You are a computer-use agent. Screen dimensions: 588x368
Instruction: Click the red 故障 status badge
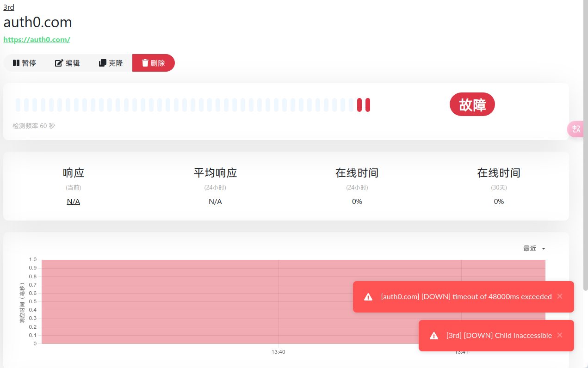click(472, 104)
